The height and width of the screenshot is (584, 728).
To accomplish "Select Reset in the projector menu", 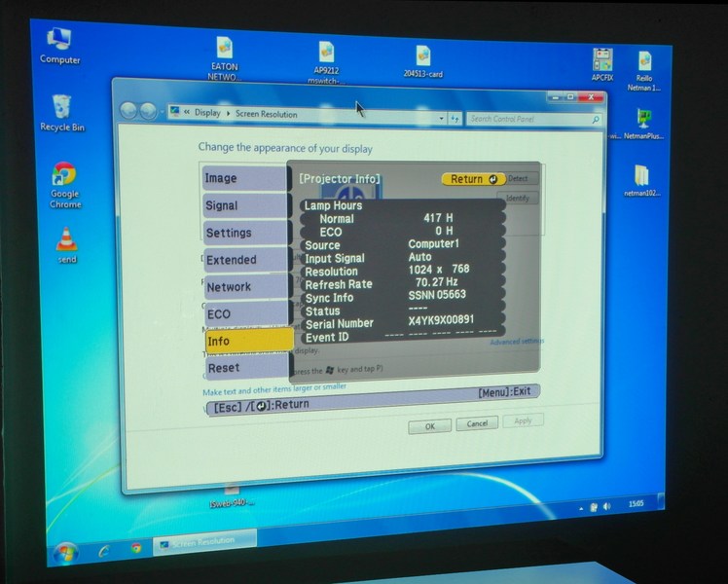I will [x=247, y=368].
